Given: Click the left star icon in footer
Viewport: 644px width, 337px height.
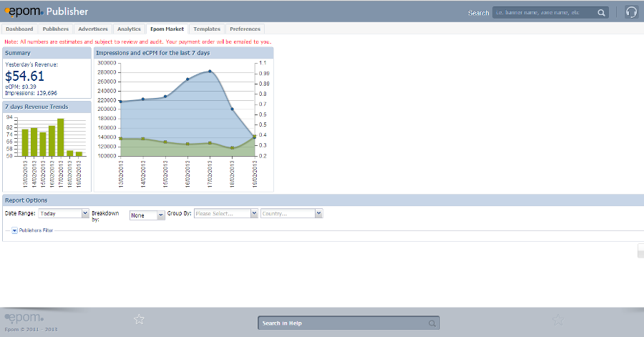Looking at the screenshot, I should click(140, 319).
